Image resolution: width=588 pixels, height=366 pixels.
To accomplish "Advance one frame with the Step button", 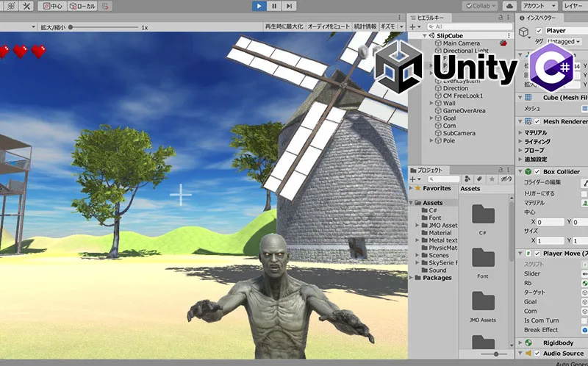I will pyautogui.click(x=289, y=6).
